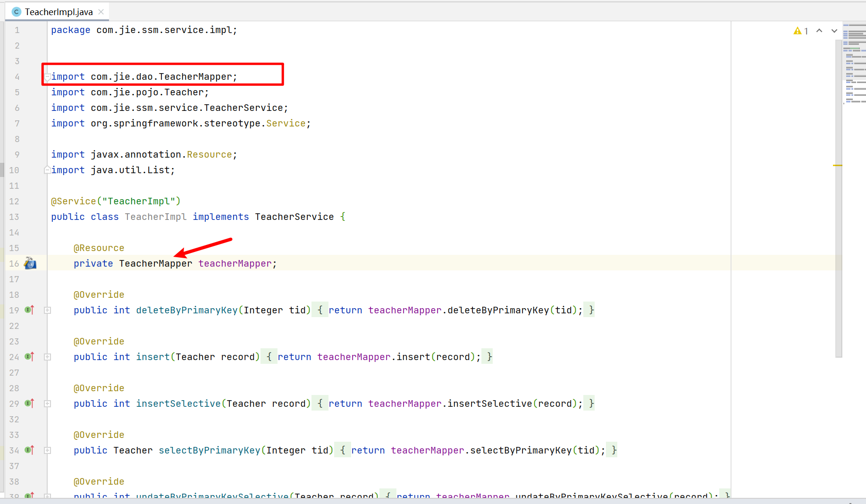
Task: Open the warning indicator showing 1 problem
Action: click(801, 31)
